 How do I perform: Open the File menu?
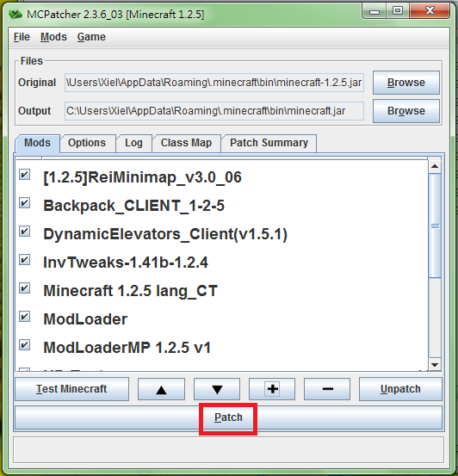[x=22, y=37]
